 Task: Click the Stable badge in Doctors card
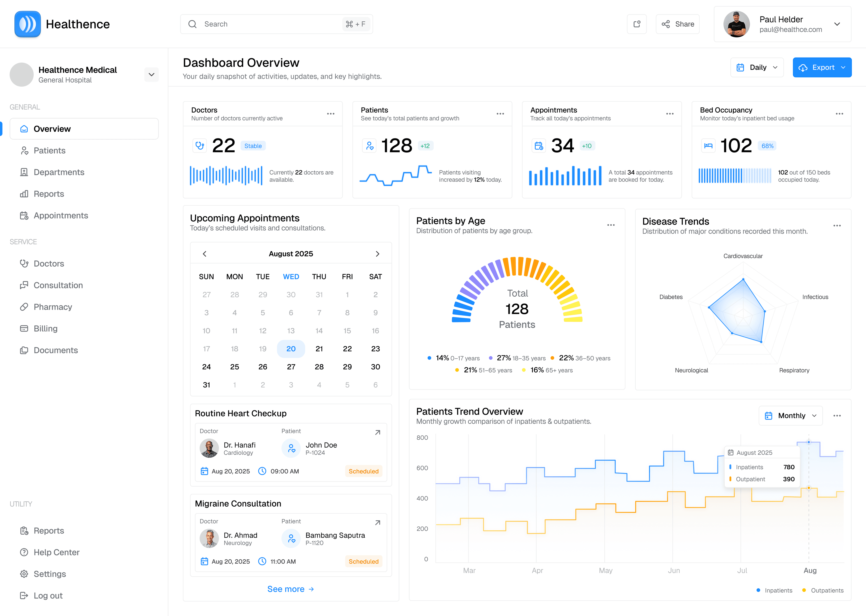[253, 146]
